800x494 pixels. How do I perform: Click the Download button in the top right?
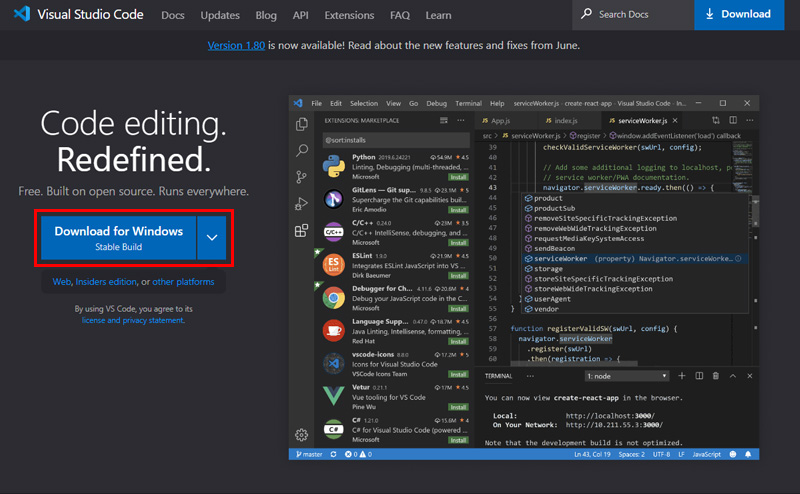point(739,14)
